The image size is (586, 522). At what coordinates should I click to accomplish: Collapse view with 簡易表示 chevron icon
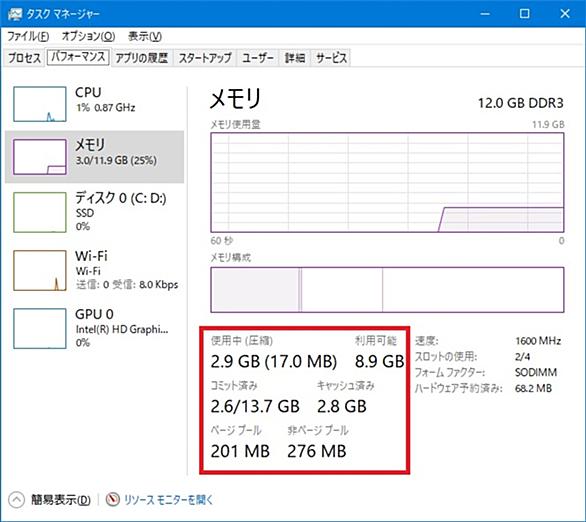(x=16, y=500)
